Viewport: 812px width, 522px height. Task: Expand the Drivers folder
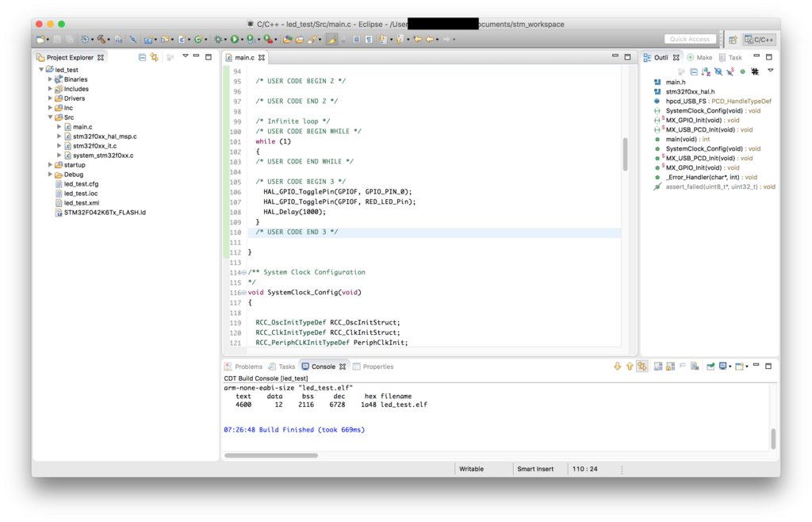tap(50, 98)
